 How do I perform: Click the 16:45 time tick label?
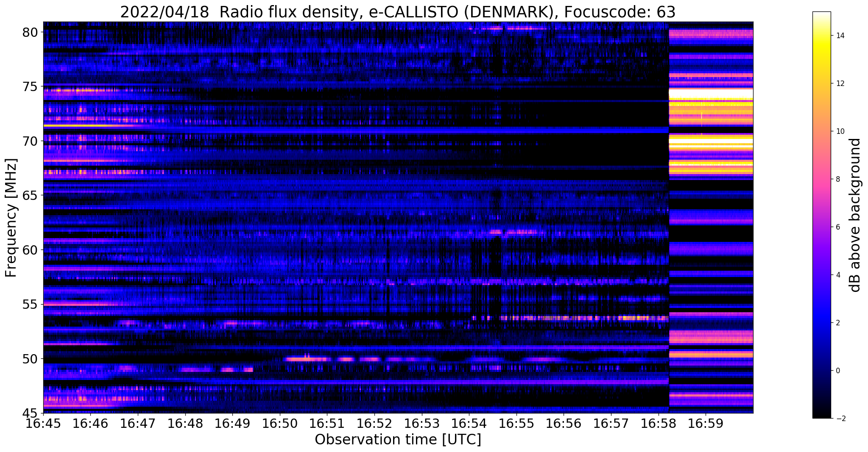pyautogui.click(x=43, y=423)
